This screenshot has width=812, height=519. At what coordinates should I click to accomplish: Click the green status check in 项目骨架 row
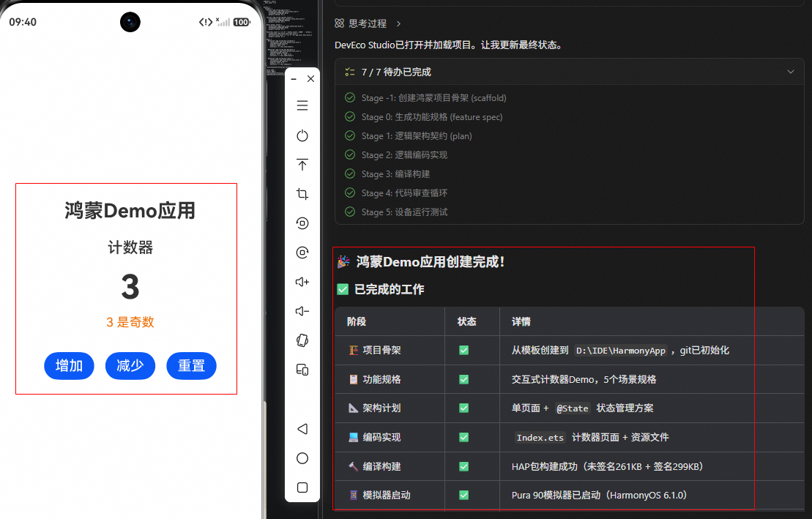[464, 350]
